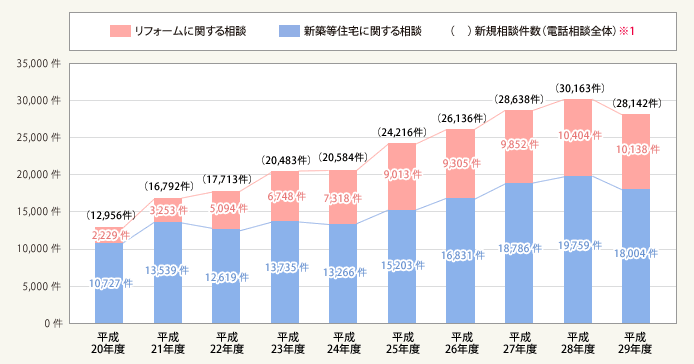Click the red ※1 footnote marker
Image resolution: width=694 pixels, height=364 pixels.
(627, 31)
